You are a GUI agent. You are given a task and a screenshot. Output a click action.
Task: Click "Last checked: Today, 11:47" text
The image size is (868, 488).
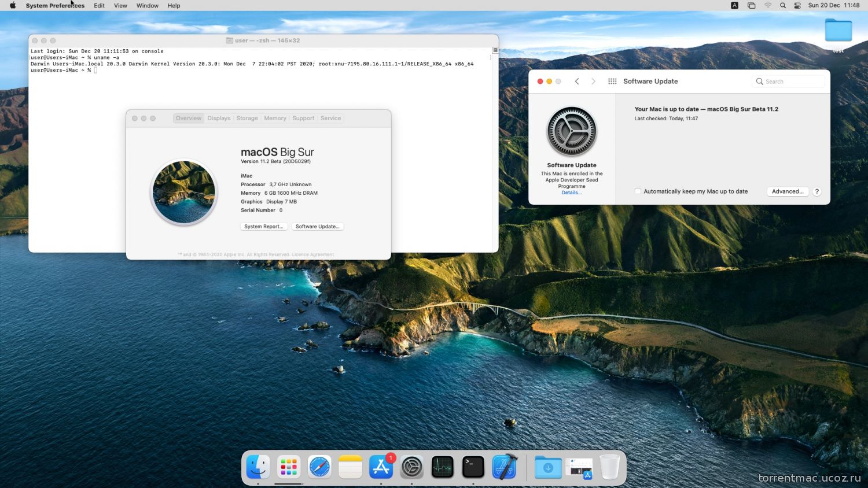tap(666, 119)
